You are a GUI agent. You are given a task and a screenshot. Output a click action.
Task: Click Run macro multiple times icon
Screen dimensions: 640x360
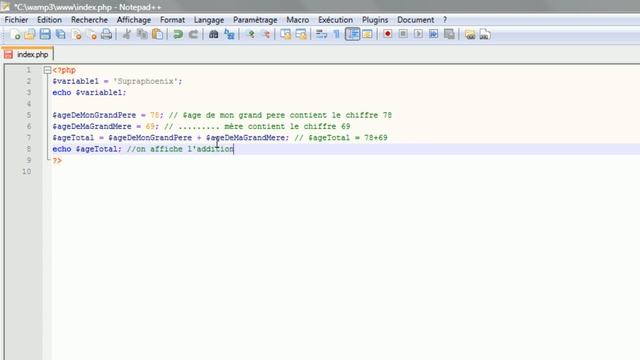[x=433, y=34]
